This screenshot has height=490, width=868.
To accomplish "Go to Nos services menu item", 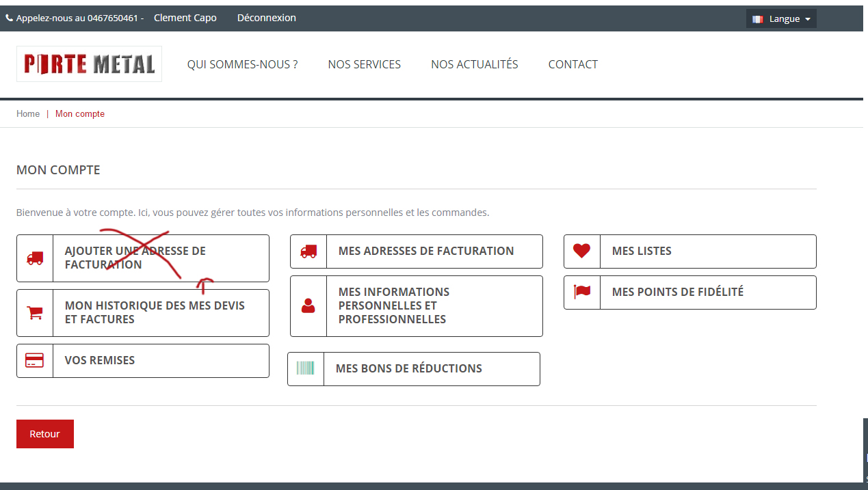I will point(365,64).
